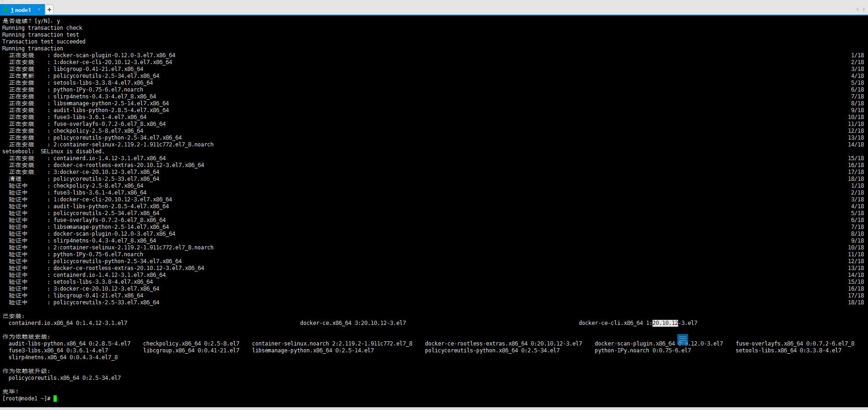
Task: Click the "[root@node1 ~]#" shell prompt
Action: point(27,399)
